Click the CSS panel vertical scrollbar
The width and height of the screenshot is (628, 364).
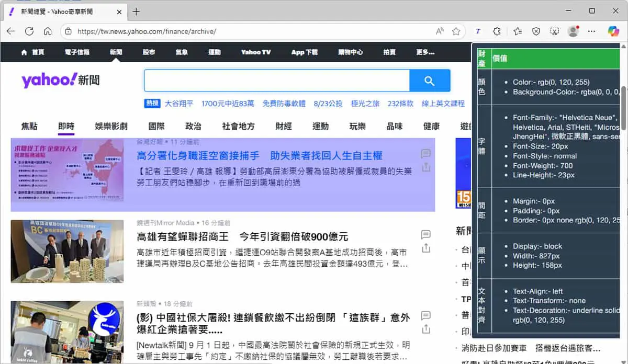(x=623, y=109)
